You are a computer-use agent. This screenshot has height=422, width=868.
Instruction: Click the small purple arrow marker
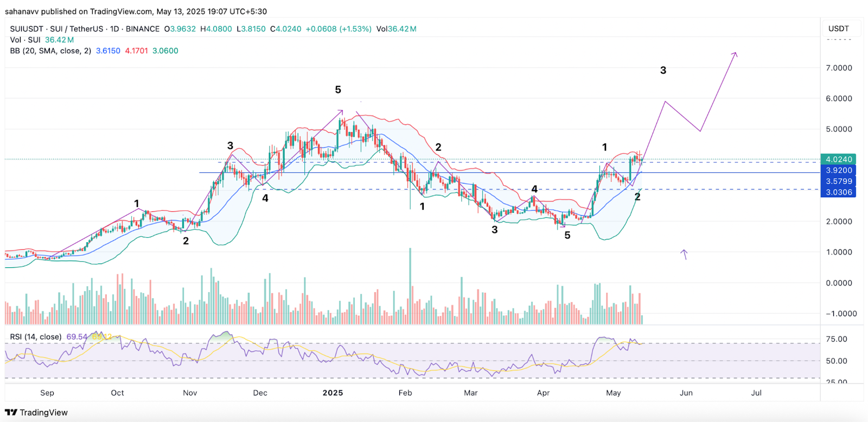tap(685, 254)
